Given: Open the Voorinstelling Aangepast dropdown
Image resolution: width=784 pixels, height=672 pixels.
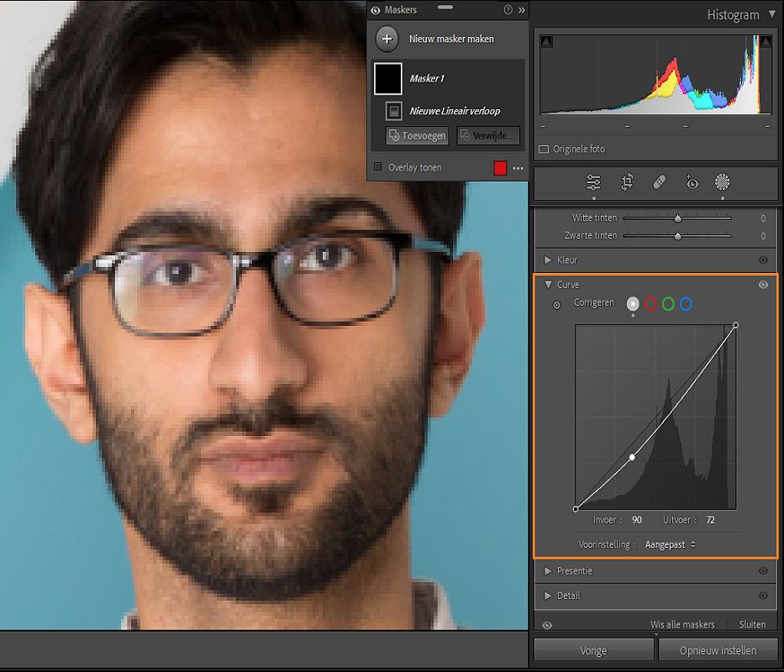Looking at the screenshot, I should click(671, 544).
